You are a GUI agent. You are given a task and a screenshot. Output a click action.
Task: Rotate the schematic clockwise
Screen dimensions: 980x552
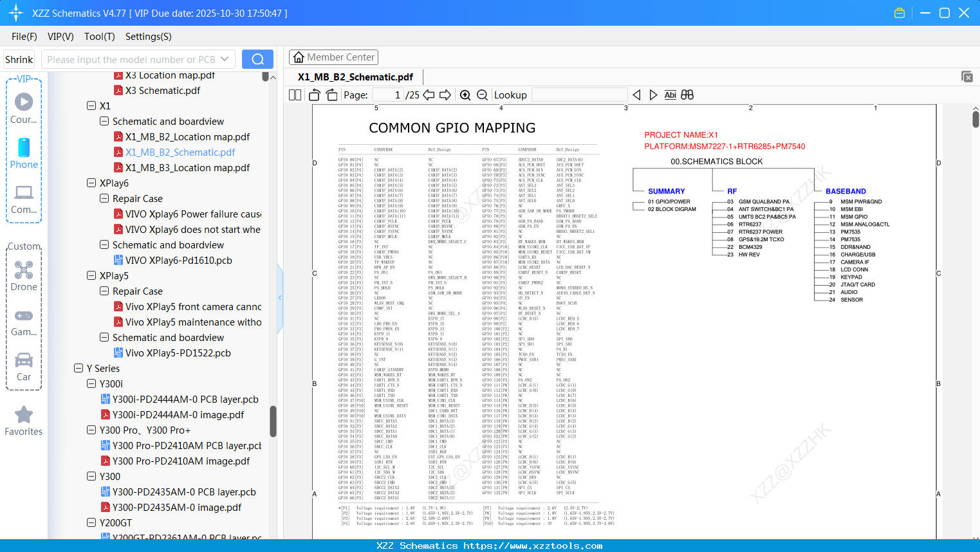(x=331, y=95)
